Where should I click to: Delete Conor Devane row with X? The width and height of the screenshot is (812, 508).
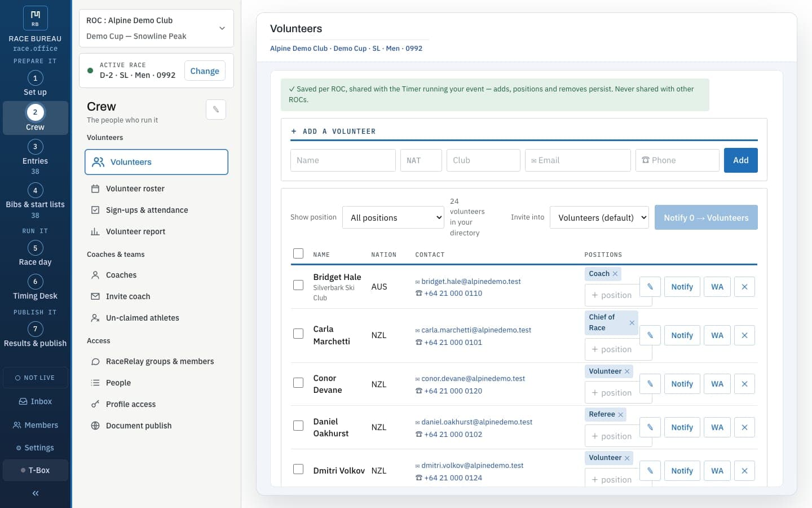744,384
